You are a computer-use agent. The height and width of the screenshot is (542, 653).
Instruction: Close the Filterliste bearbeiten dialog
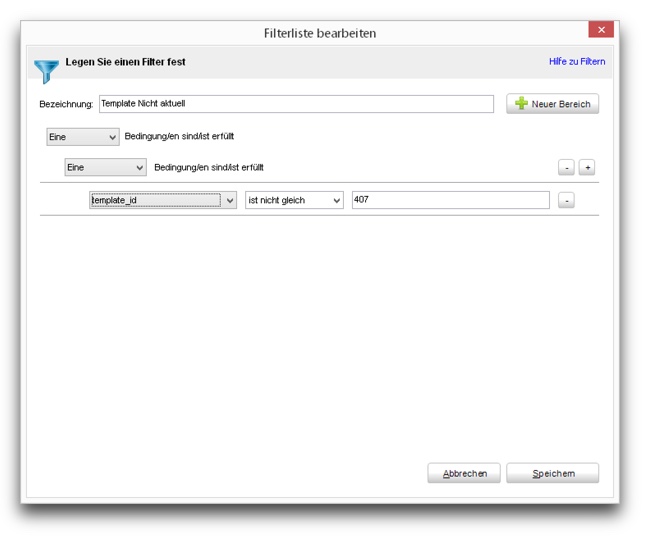tap(600, 31)
